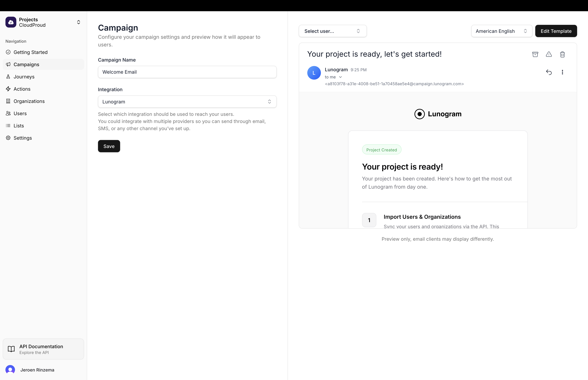This screenshot has height=380, width=588.
Task: Expand the Projects CloudProud switcher
Action: coord(78,22)
